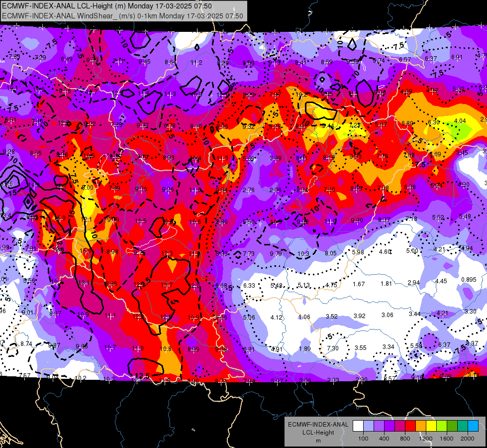Click the wind shear value 1.81

pyautogui.click(x=386, y=283)
